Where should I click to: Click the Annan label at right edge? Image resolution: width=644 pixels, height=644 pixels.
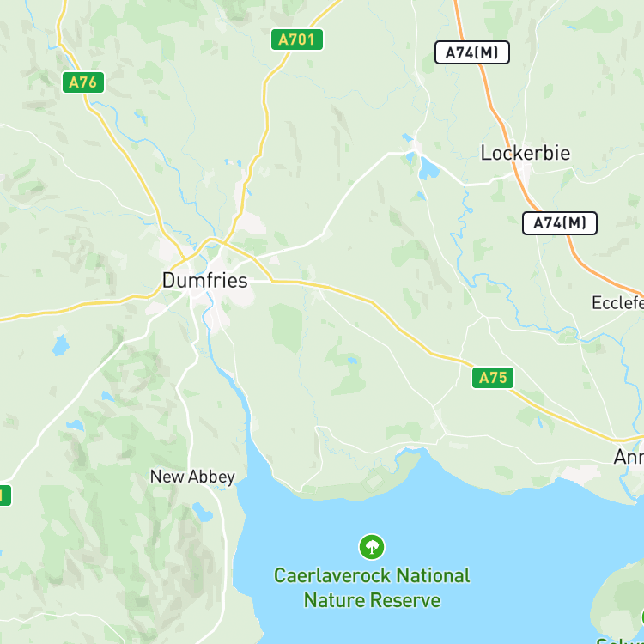[629, 457]
